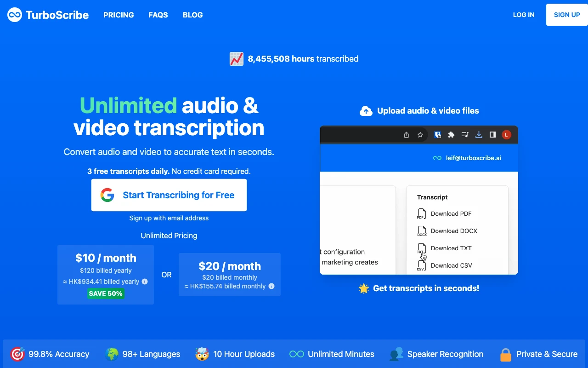Screen dimensions: 588x368
Task: Click the share icon in the browser mockup
Action: click(406, 134)
